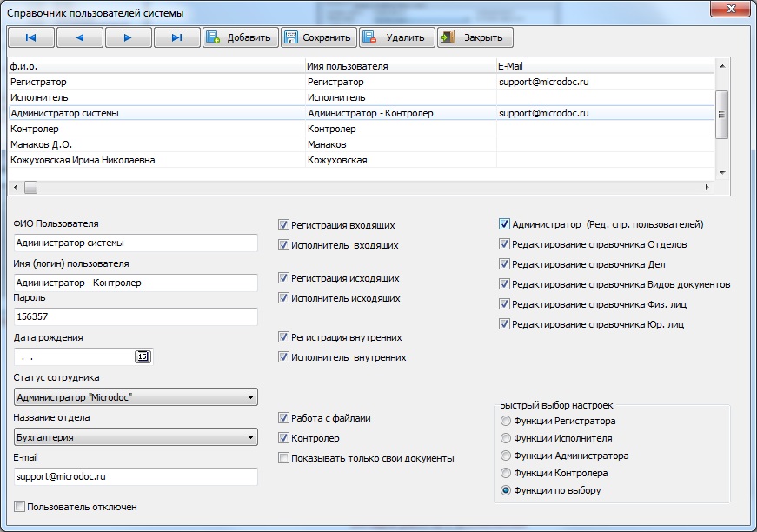Open the calendar picker for Дата рождения
757x532 pixels.
click(x=143, y=356)
